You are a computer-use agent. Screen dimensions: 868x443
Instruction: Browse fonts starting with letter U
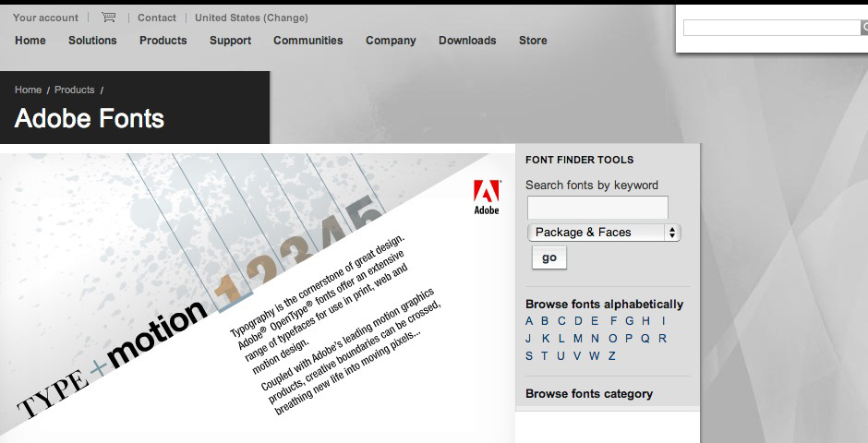pyautogui.click(x=561, y=356)
